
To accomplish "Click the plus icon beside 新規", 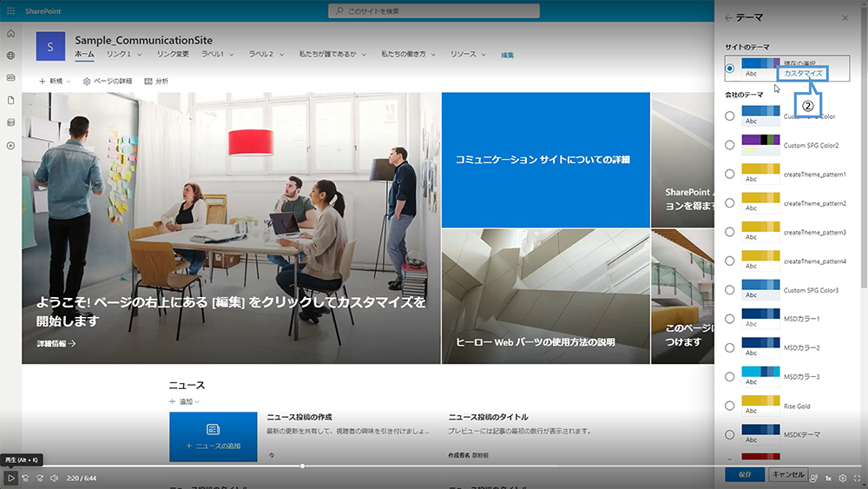I will (x=42, y=82).
